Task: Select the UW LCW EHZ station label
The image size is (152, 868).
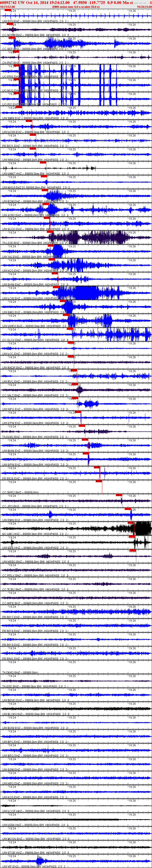Action: [x=35, y=298]
